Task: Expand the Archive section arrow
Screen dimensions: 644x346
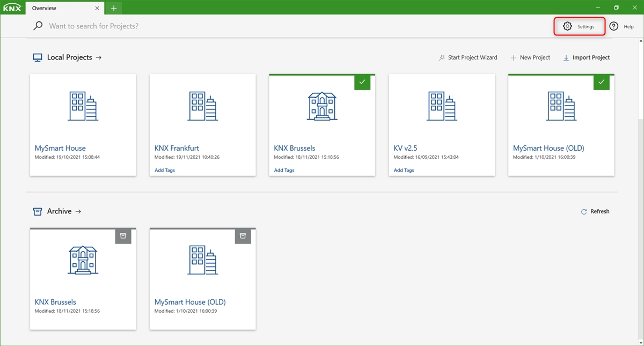Action: click(78, 211)
